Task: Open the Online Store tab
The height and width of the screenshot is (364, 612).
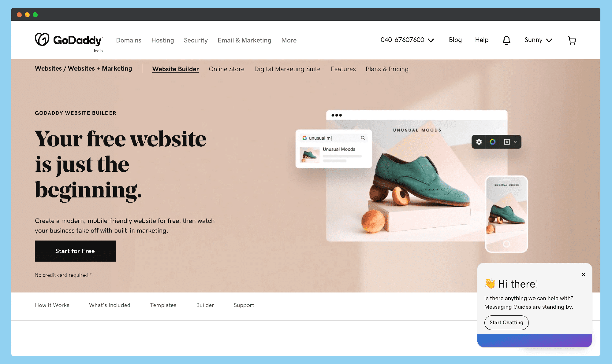Action: pyautogui.click(x=226, y=69)
